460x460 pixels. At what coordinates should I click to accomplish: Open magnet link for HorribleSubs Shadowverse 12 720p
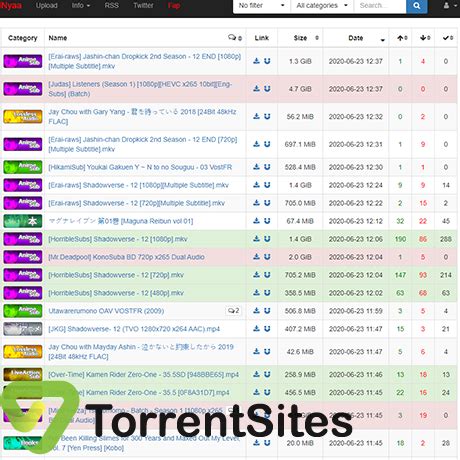coord(267,275)
